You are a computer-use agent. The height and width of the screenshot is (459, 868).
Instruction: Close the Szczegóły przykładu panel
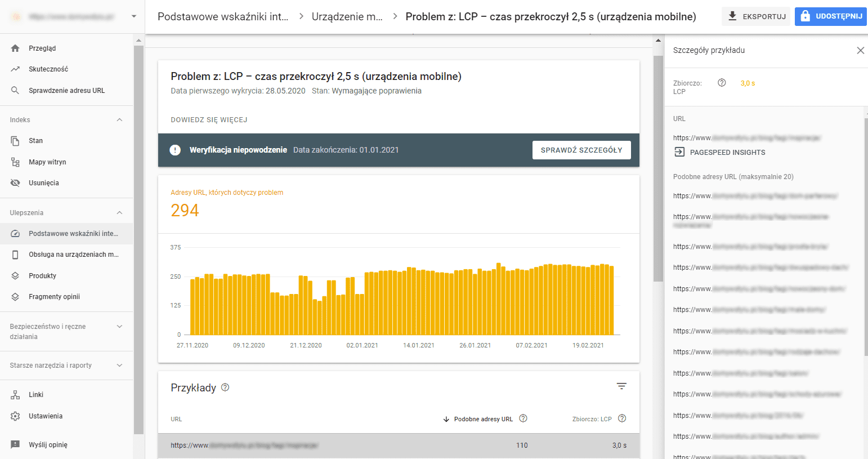(860, 51)
